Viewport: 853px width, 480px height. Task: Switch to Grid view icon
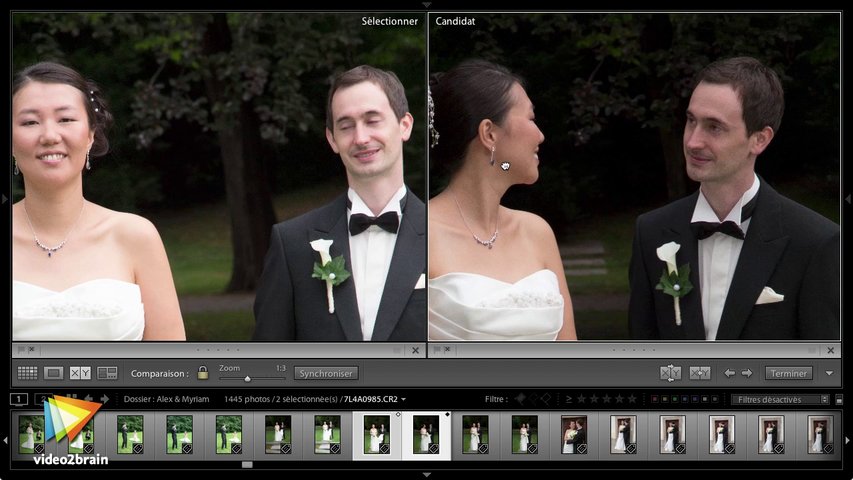click(27, 373)
